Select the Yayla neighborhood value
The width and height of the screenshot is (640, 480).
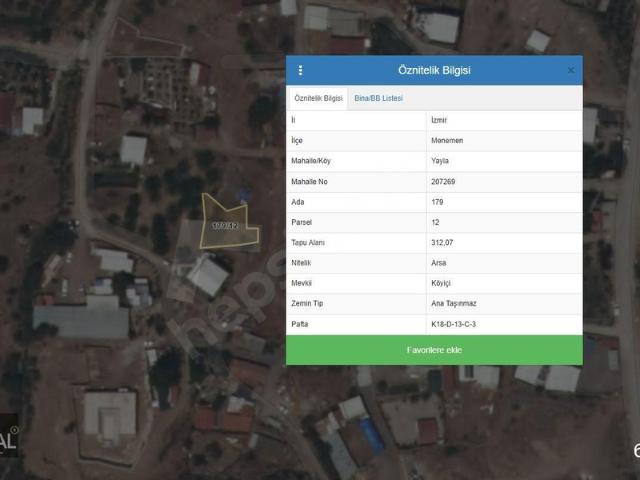pyautogui.click(x=504, y=161)
